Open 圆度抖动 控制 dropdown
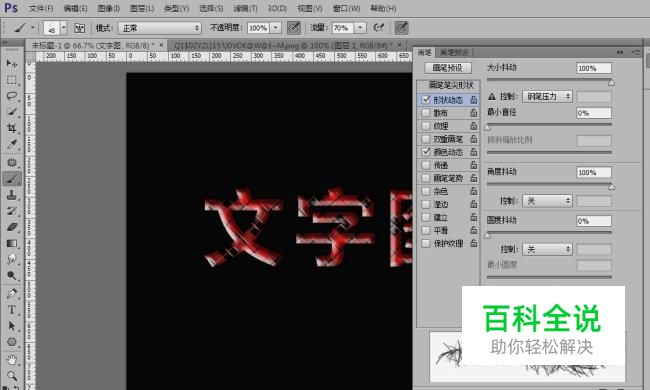This screenshot has height=390, width=650. click(547, 250)
